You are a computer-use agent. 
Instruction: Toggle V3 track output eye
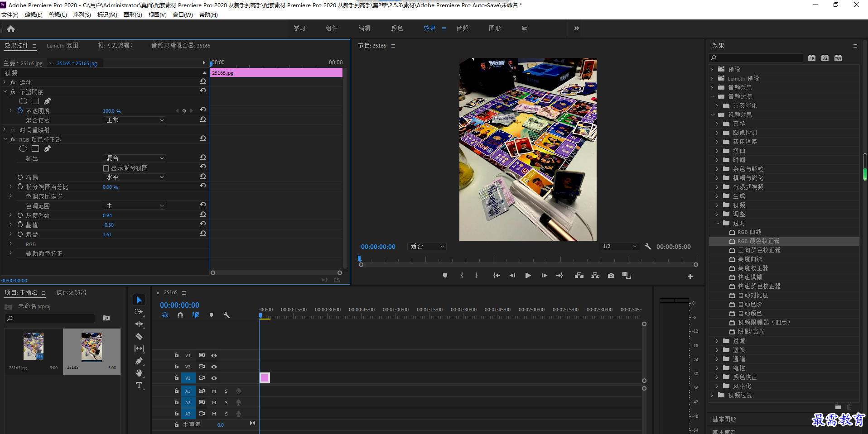click(214, 355)
